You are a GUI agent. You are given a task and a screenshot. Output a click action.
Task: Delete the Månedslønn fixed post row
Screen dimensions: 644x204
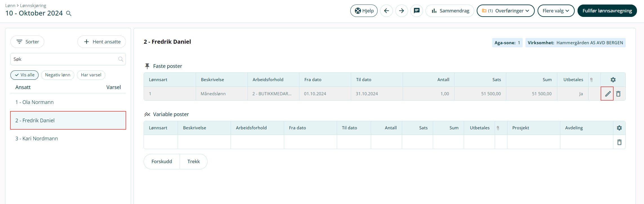(x=618, y=94)
